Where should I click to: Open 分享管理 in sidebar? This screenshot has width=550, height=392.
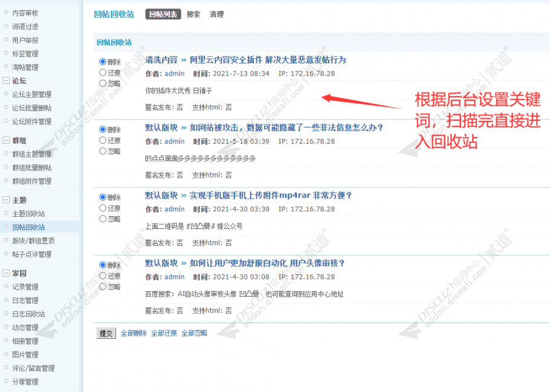pyautogui.click(x=25, y=382)
